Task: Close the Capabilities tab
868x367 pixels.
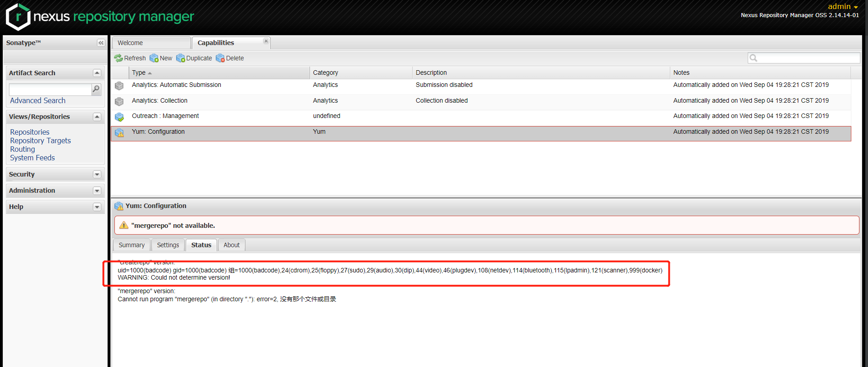Action: coord(266,41)
